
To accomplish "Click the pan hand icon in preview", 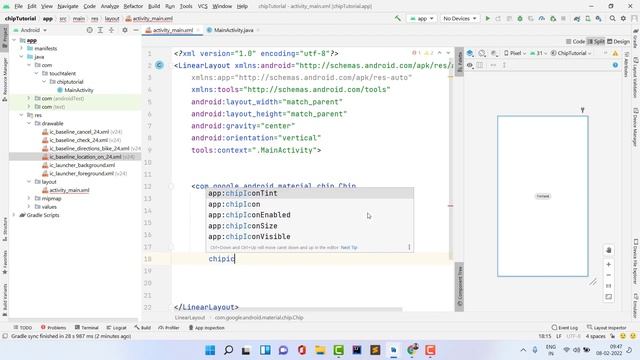I will pyautogui.click(x=609, y=250).
